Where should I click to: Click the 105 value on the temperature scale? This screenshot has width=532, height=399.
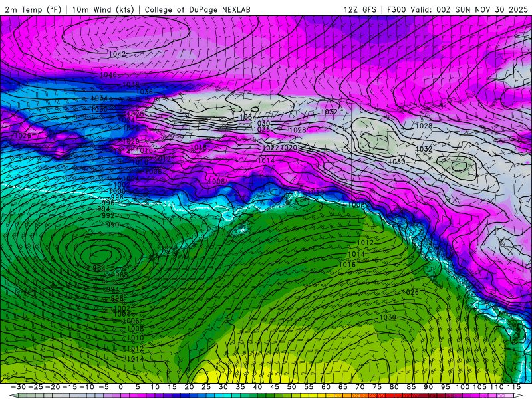tap(479, 387)
